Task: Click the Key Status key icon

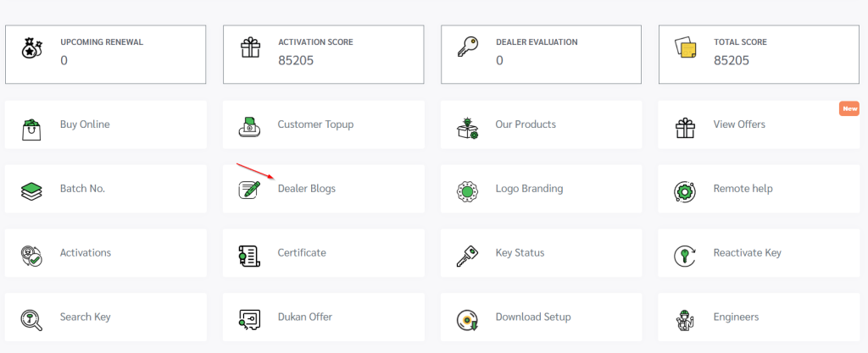Action: [x=467, y=254]
